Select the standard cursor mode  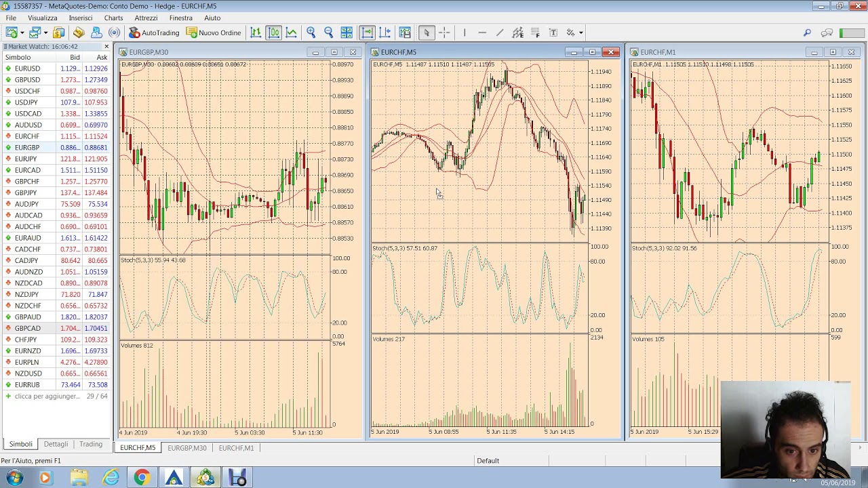(427, 33)
